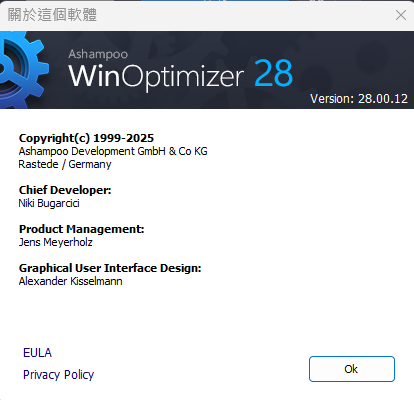Click the Graphical User Interface Design: heading
This screenshot has height=400, width=414.
pyautogui.click(x=110, y=268)
